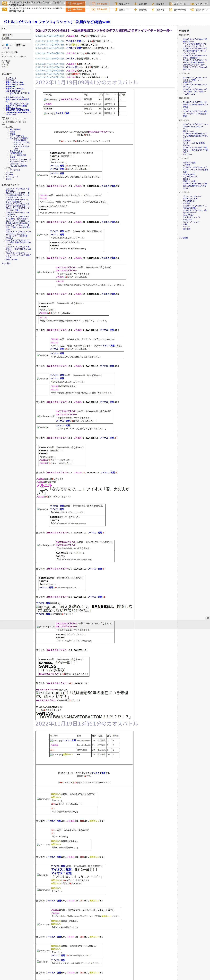The image size is (210, 980).
Task: Open TimeEater in update history
Action: coord(188,220)
